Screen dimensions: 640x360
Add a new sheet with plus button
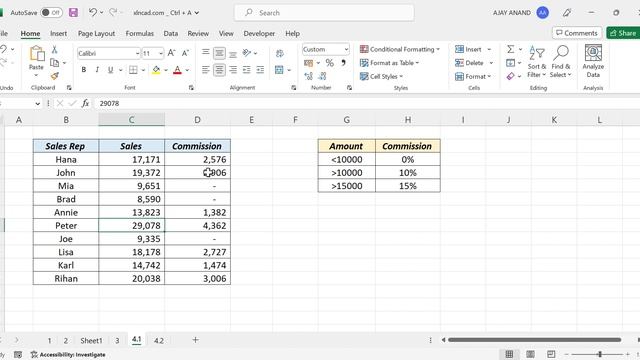coord(196,340)
